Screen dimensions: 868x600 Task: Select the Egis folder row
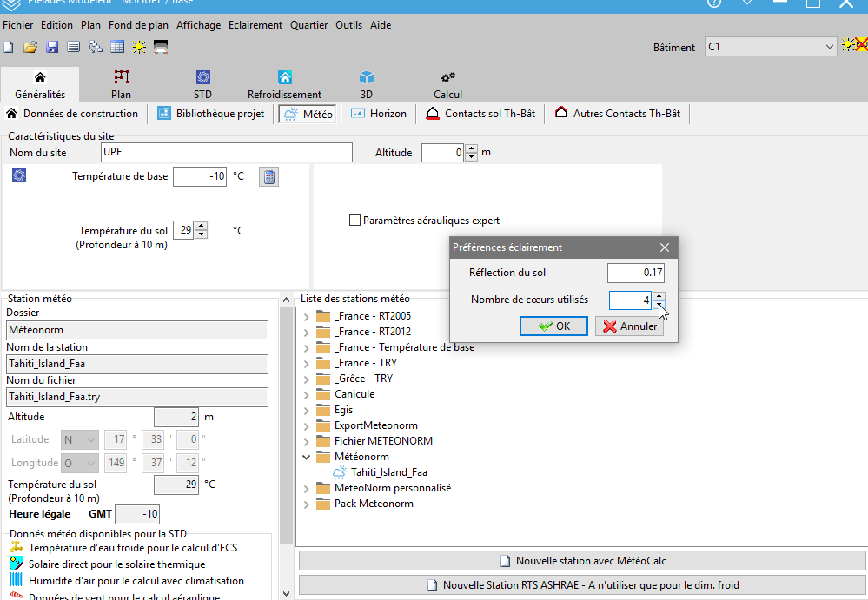click(x=343, y=410)
